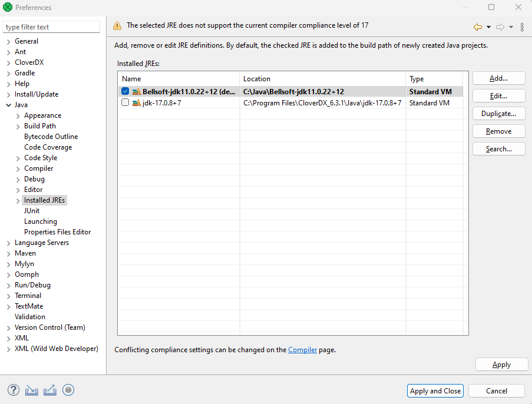This screenshot has width=532, height=404.
Task: Click the Add button to define a JRE
Action: (498, 78)
